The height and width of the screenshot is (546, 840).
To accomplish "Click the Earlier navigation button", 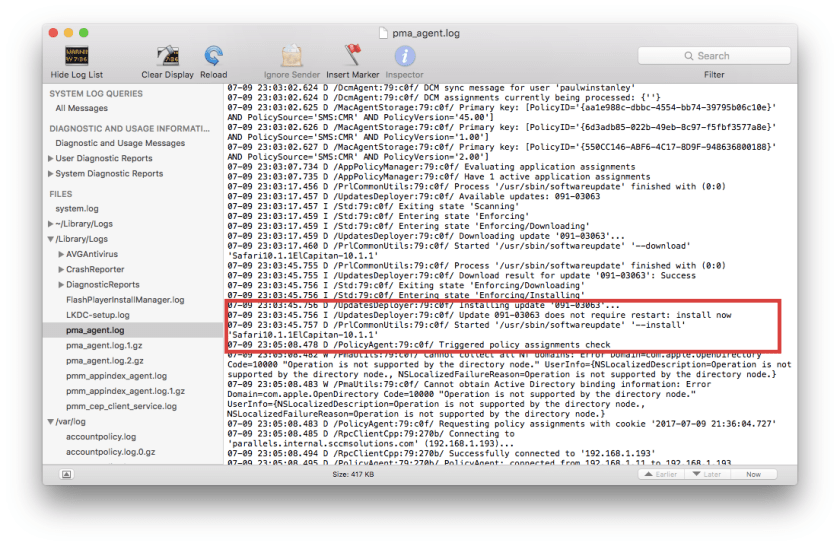I will point(662,475).
